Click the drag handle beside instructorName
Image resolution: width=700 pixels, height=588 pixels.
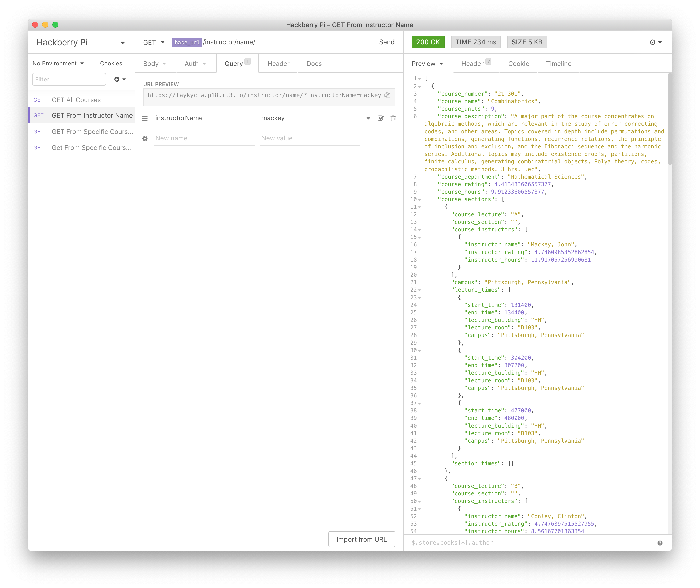145,118
